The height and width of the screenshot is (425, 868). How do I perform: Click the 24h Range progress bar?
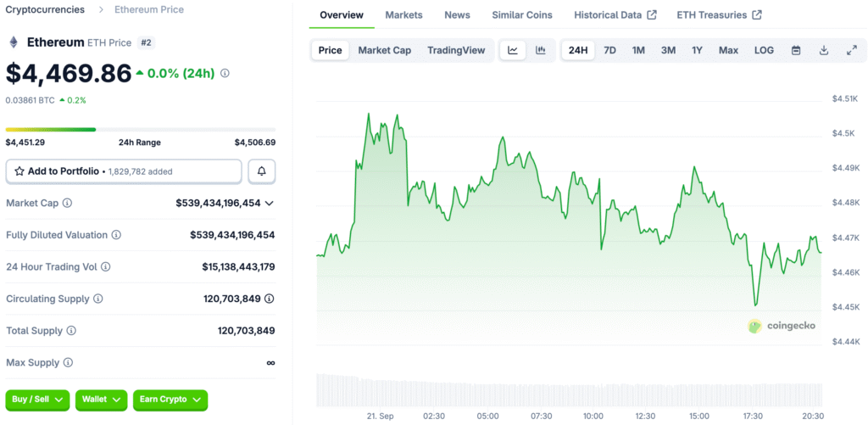141,130
